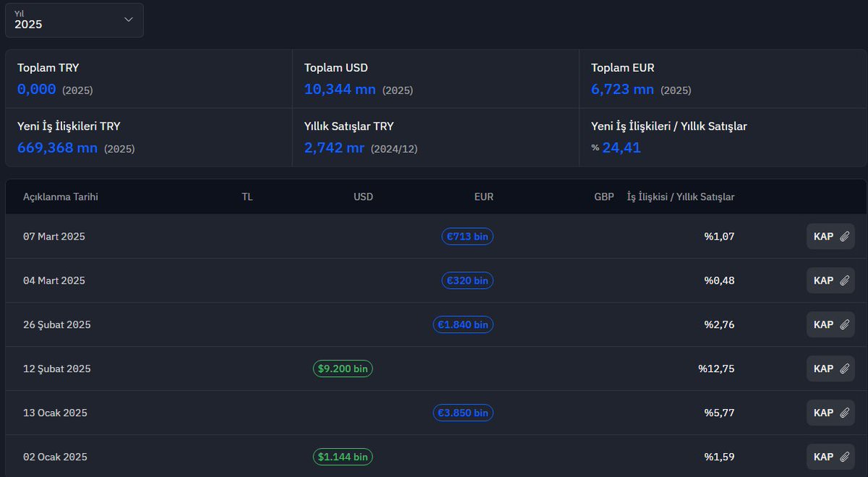Open KAP link for 02 Ocak 2025

830,457
